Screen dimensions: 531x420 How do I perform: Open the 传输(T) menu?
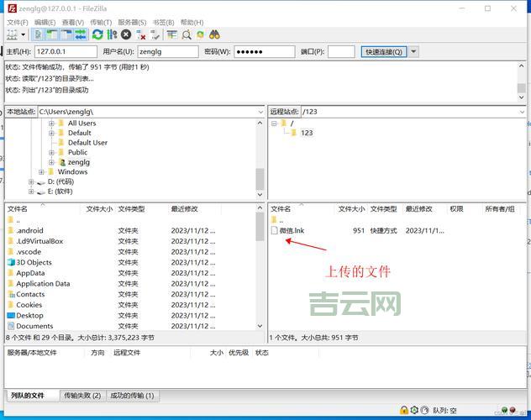[101, 23]
